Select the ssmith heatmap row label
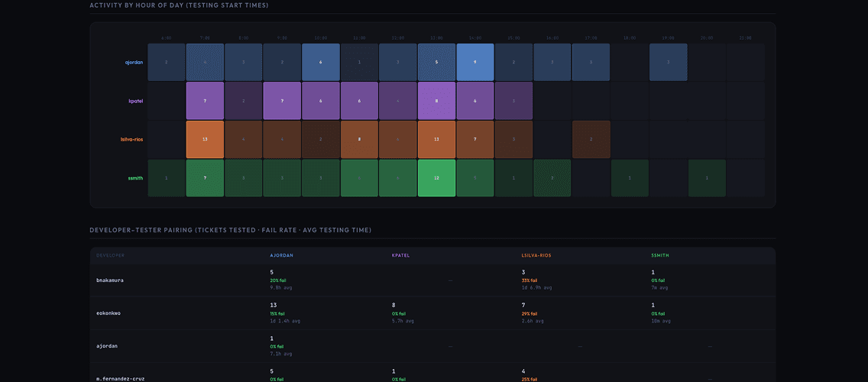Screen dimensions: 868x382 click(136, 178)
